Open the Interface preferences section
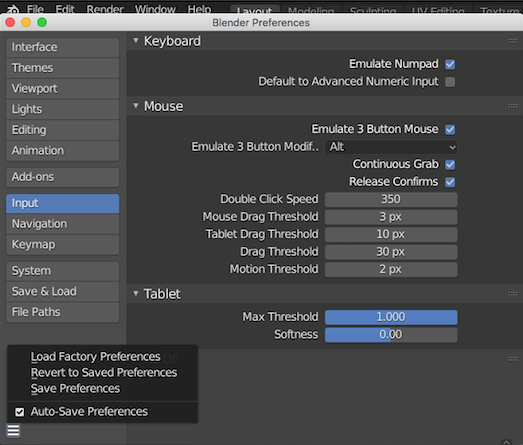Image resolution: width=523 pixels, height=445 pixels. (x=62, y=47)
